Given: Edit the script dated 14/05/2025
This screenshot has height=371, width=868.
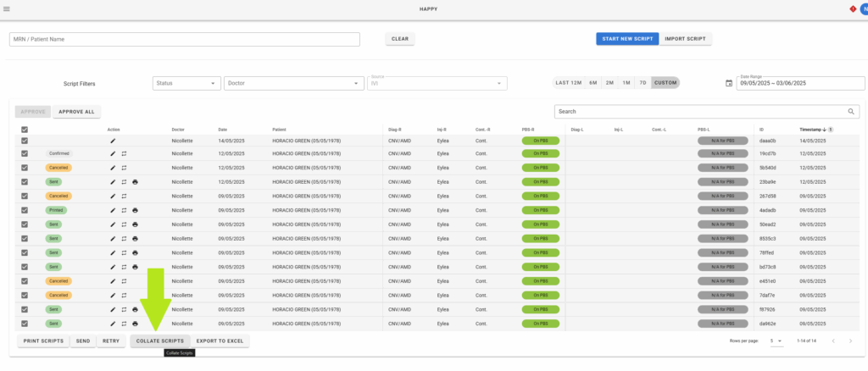Looking at the screenshot, I should (113, 140).
